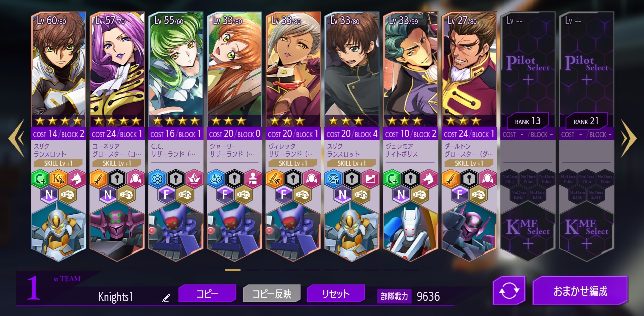Tap Jeremiah's pink horse knight icon
The width and height of the screenshot is (644, 316).
429,179
